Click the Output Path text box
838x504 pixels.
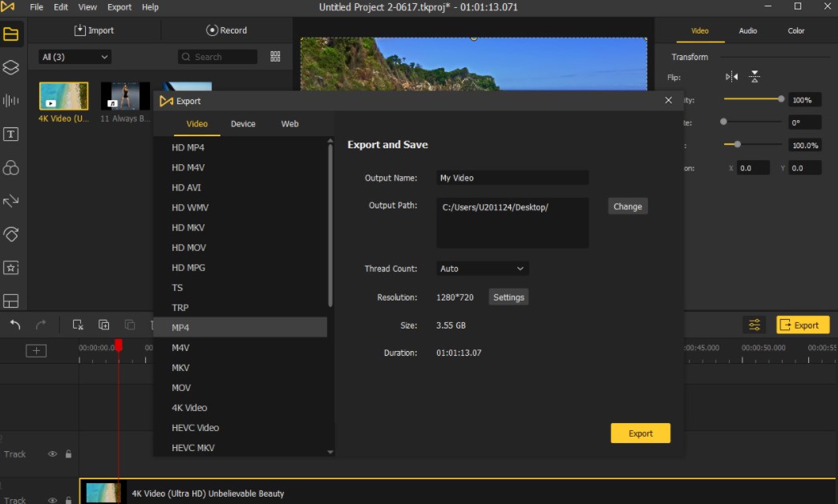[x=512, y=223]
